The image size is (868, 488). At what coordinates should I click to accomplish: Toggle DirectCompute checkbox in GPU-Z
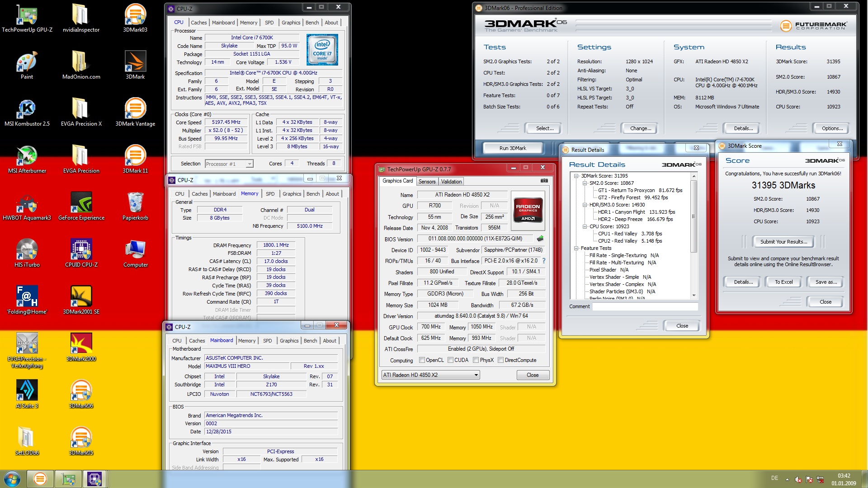pyautogui.click(x=500, y=360)
